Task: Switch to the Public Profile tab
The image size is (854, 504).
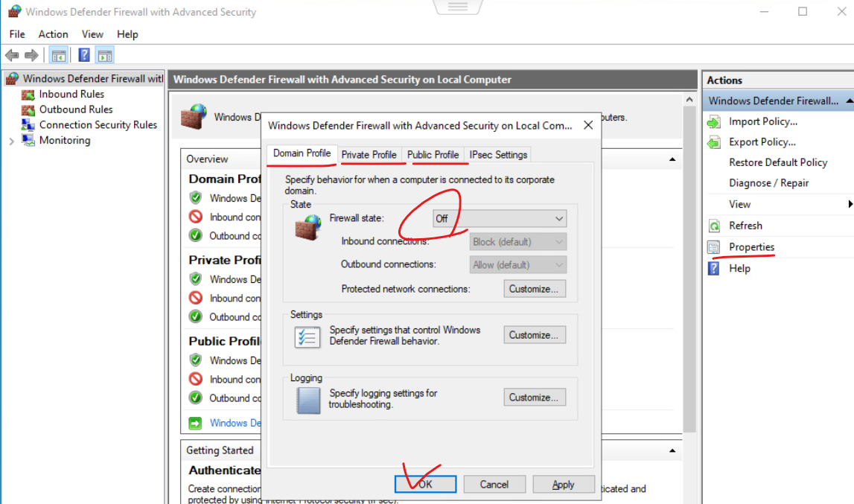Action: (x=433, y=155)
